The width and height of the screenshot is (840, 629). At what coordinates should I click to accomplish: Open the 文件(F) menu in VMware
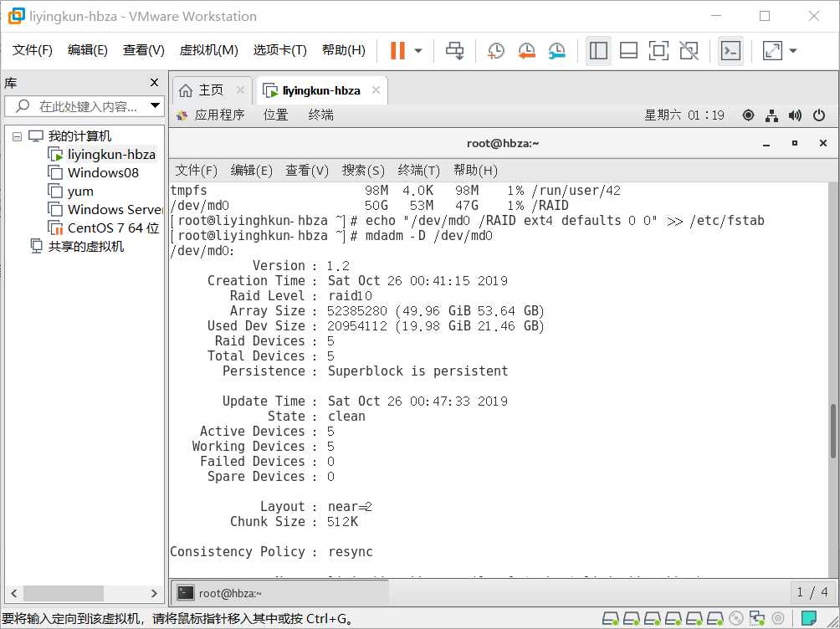pyautogui.click(x=32, y=50)
